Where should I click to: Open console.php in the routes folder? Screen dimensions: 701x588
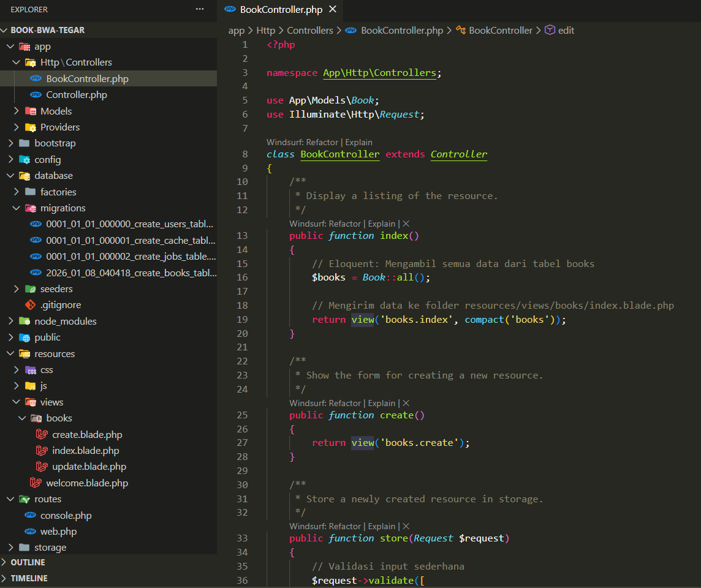coord(66,515)
